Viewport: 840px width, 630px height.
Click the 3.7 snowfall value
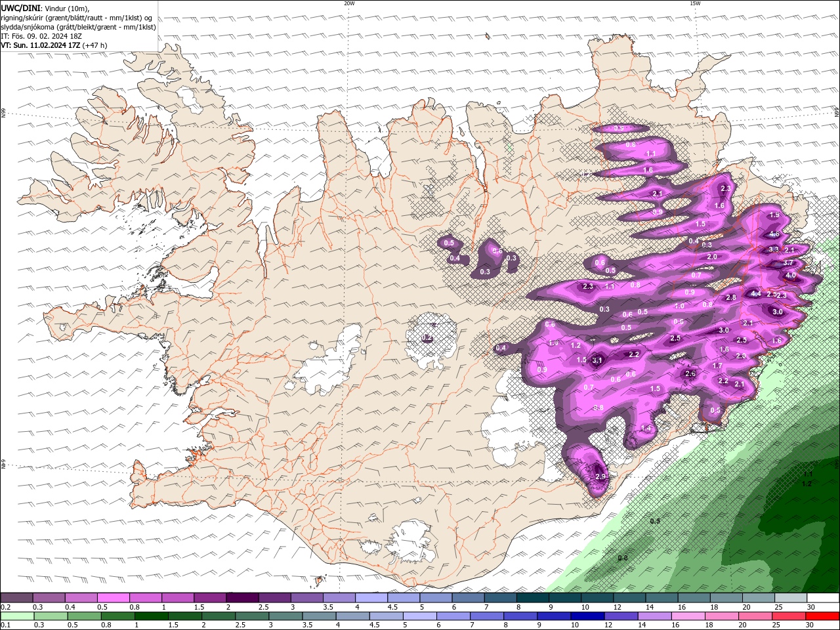coord(789,263)
